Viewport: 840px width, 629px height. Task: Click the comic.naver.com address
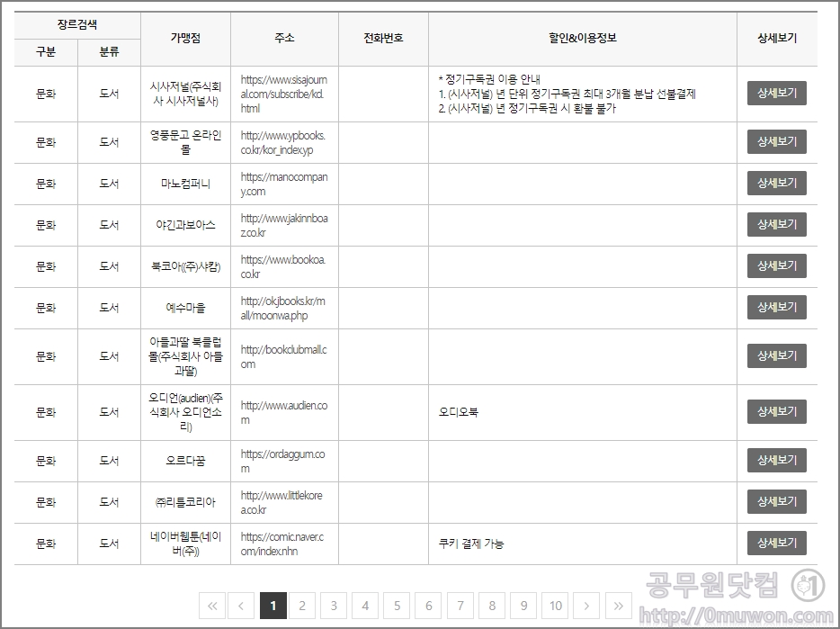[x=282, y=544]
